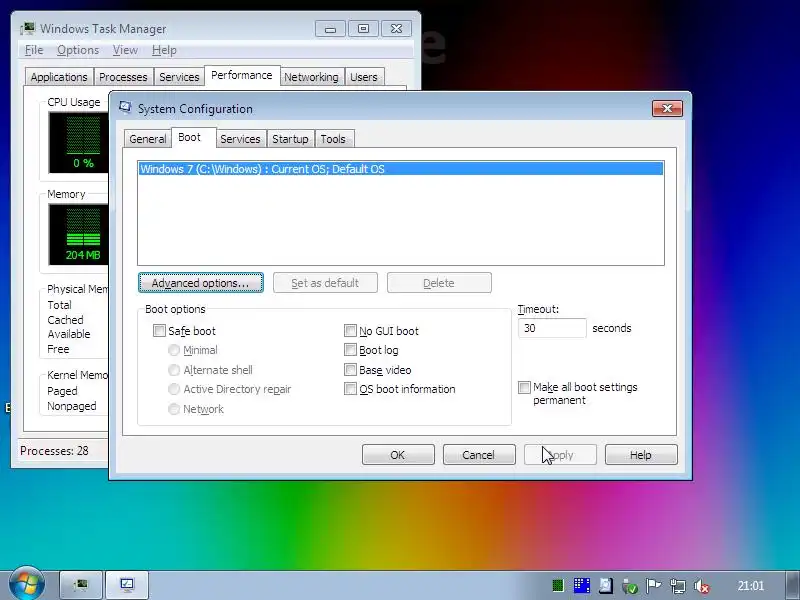
Task: Tick the No GUI boot checkbox
Action: [350, 331]
